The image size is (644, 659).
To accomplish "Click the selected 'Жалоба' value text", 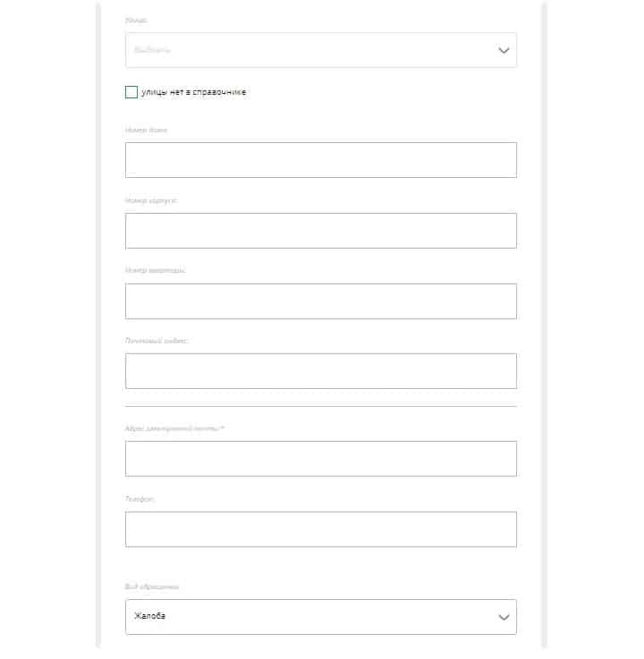I will click(150, 617).
